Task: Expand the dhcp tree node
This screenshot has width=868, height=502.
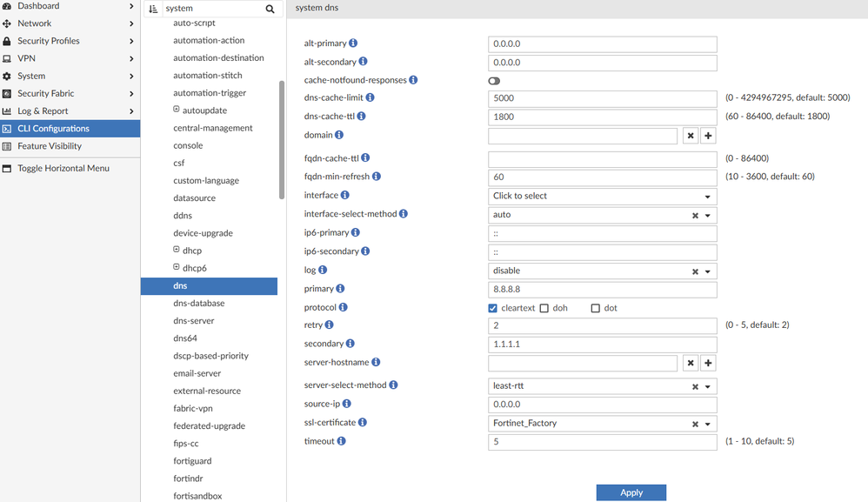Action: point(177,251)
